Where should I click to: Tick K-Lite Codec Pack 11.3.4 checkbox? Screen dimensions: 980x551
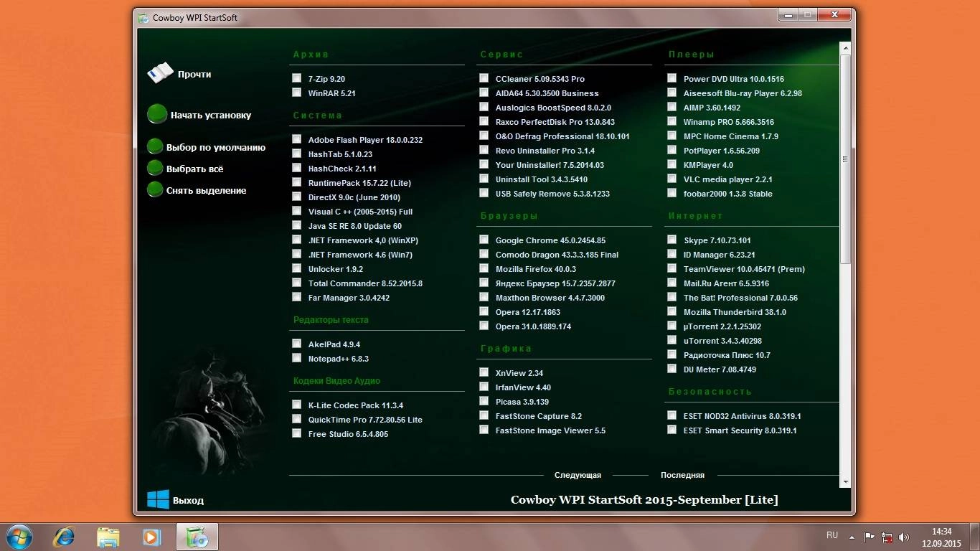296,405
